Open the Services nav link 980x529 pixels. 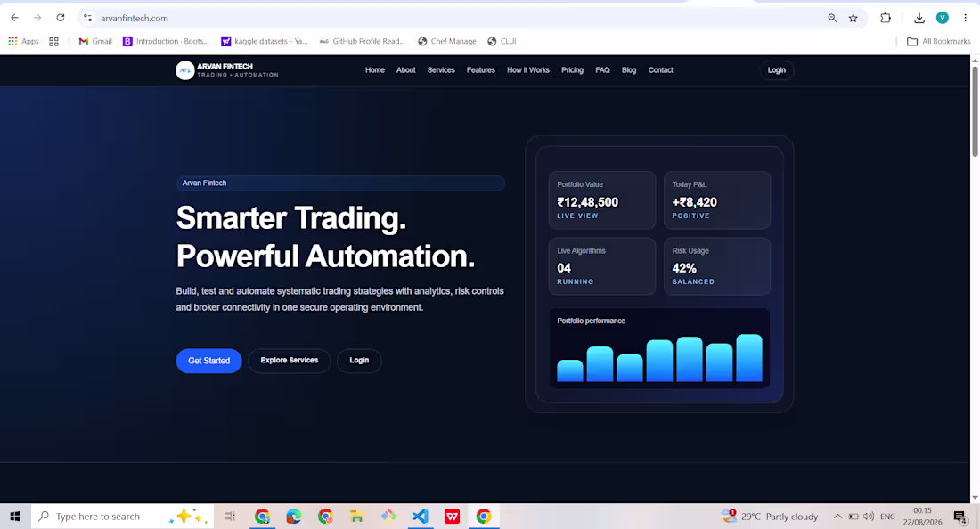[441, 70]
